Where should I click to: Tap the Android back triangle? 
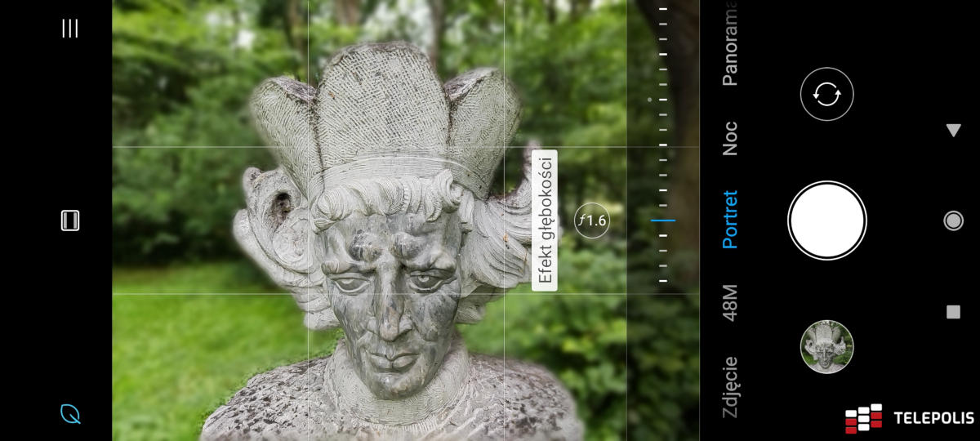953,130
